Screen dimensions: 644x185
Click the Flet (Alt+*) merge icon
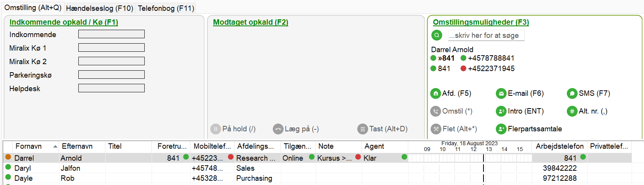435,129
